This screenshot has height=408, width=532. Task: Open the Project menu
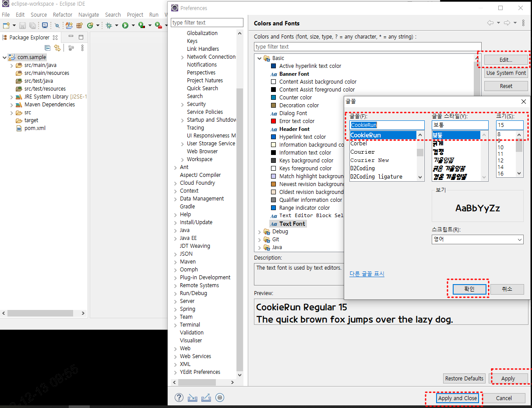[135, 14]
